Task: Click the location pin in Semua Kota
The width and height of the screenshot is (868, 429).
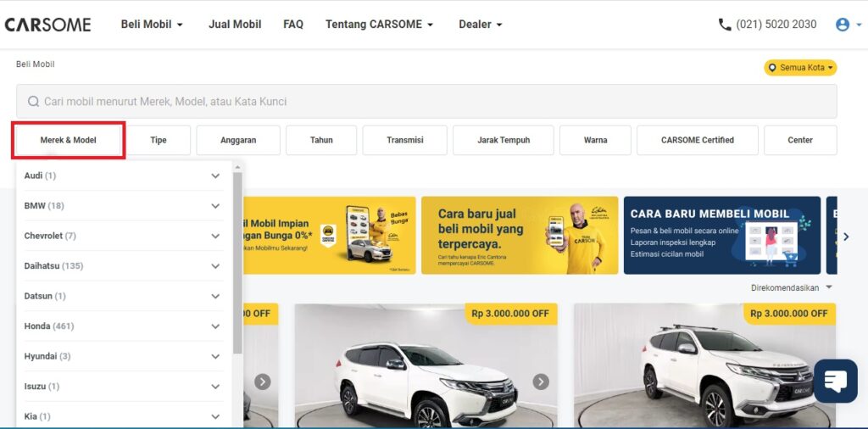Action: (x=772, y=68)
